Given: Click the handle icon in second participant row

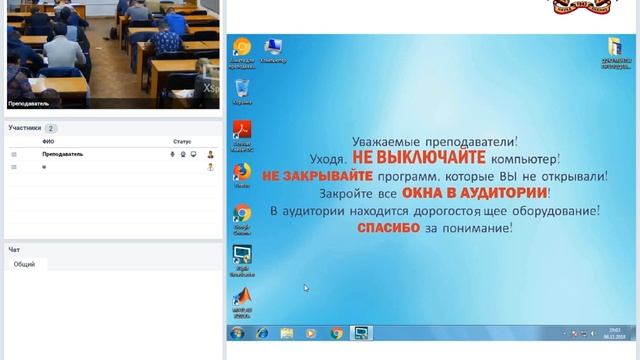Looking at the screenshot, I should [14, 167].
